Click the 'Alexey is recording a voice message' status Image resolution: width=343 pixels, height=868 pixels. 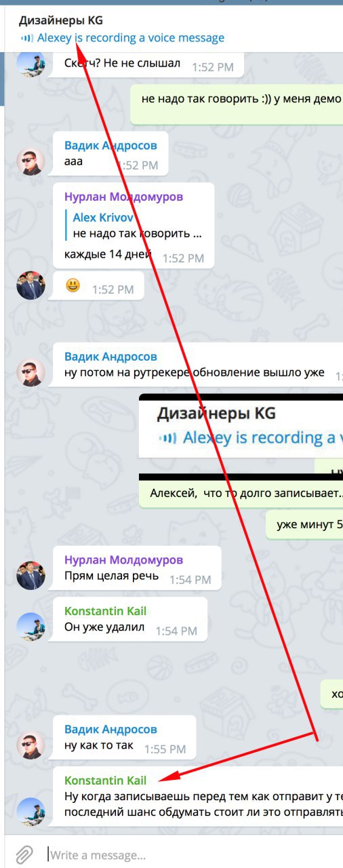[x=131, y=39]
